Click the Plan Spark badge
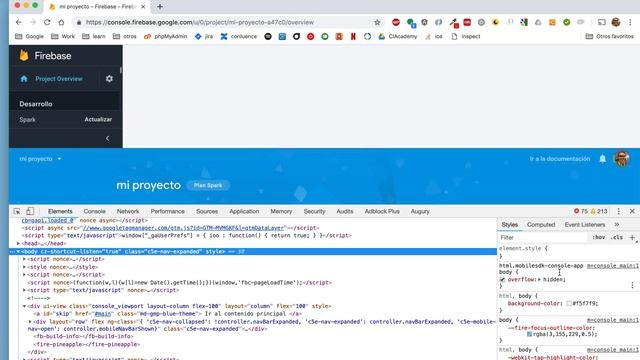 click(x=208, y=185)
